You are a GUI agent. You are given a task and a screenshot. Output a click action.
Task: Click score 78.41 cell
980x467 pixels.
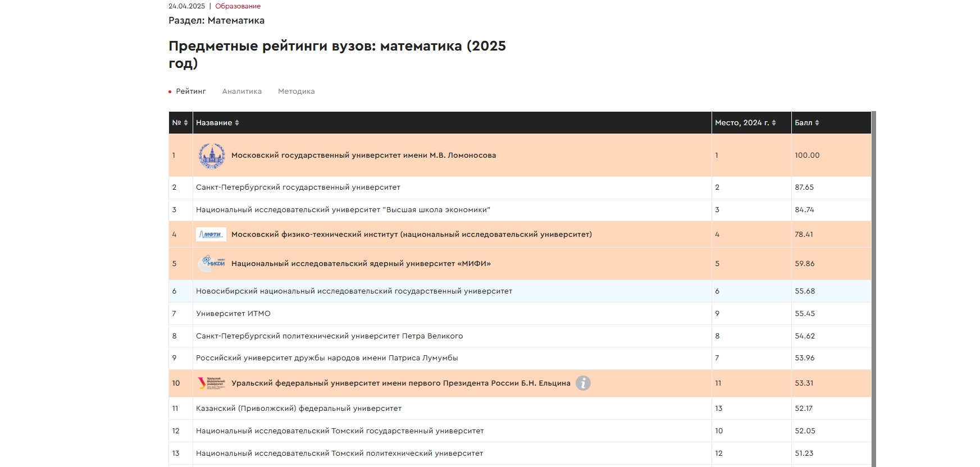tap(831, 235)
